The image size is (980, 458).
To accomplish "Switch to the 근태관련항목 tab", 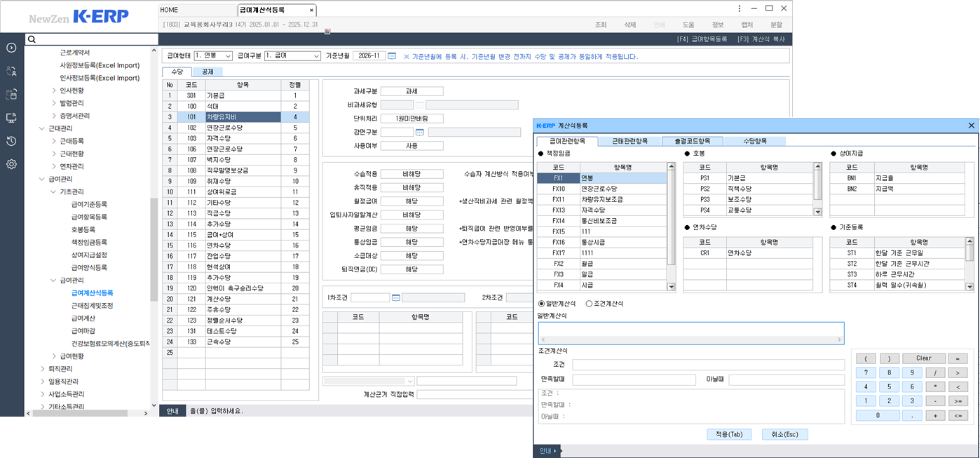I will click(629, 141).
